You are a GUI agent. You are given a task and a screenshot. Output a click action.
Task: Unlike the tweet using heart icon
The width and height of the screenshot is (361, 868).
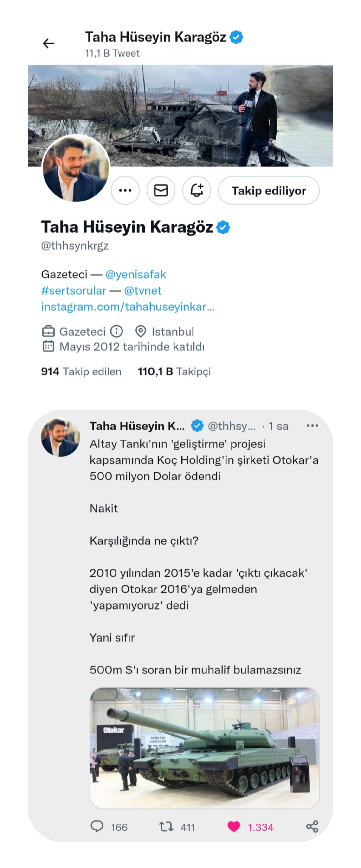(x=234, y=827)
